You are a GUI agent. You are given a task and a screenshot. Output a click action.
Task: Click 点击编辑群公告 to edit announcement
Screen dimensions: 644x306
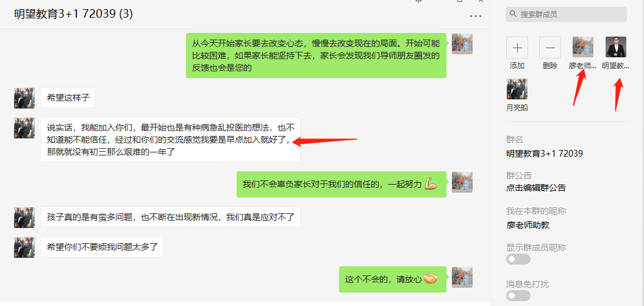click(536, 188)
